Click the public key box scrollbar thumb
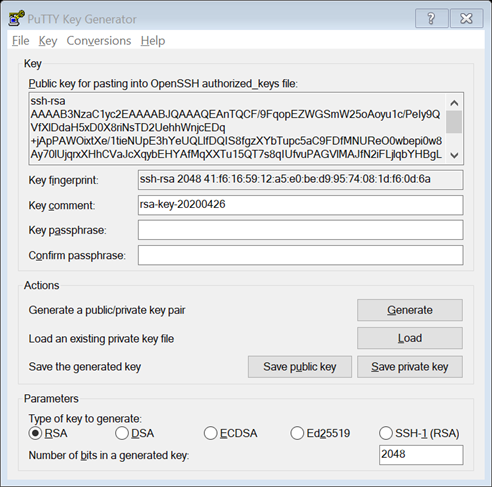Screen dimensions: 492x487 click(454, 122)
